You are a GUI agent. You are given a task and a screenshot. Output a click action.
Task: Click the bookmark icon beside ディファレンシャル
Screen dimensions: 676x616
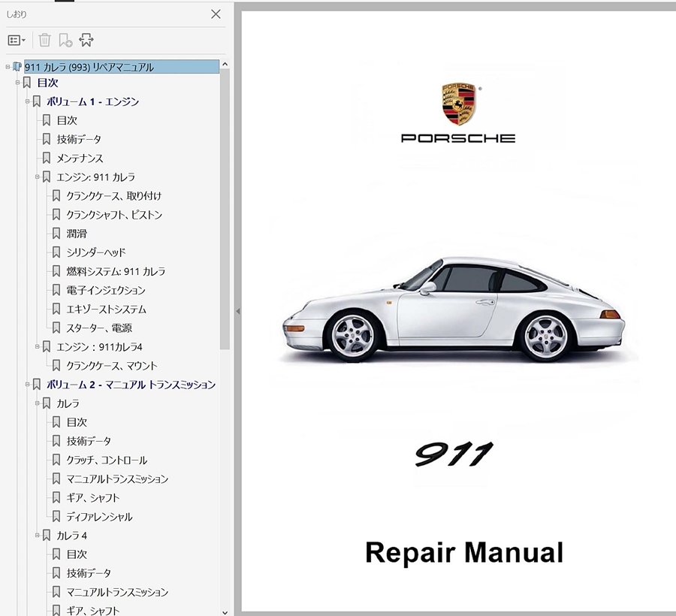click(x=56, y=517)
